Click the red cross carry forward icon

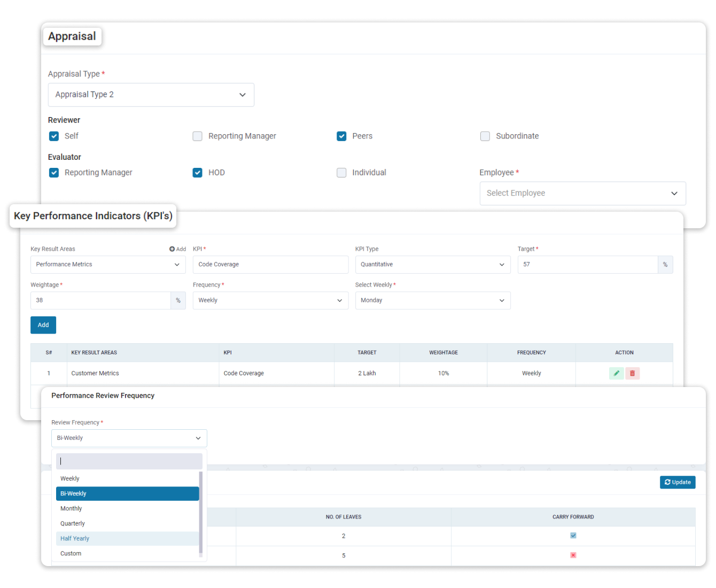573,555
